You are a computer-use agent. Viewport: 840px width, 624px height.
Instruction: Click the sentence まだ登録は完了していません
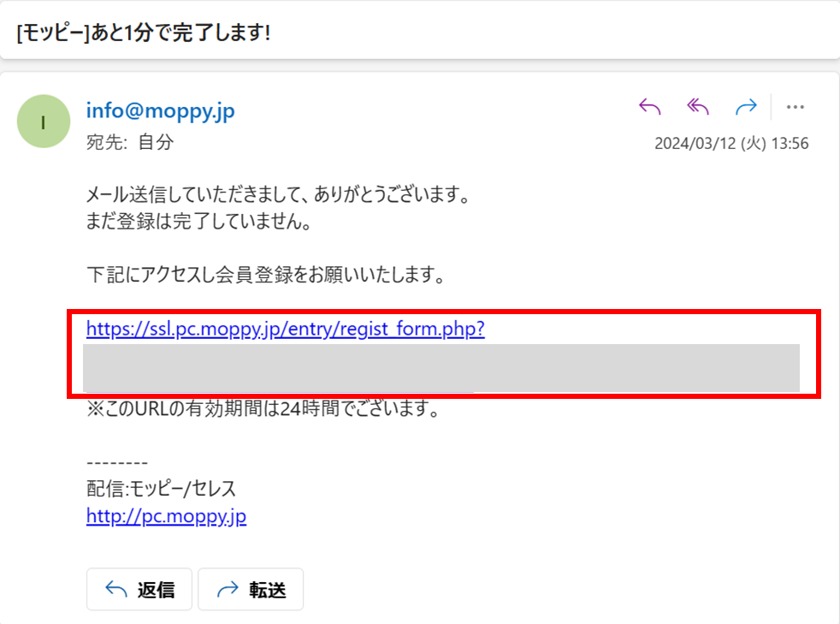coord(198,221)
